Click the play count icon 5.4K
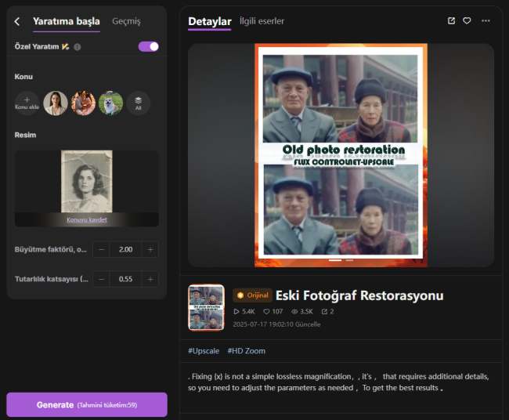The width and height of the screenshot is (509, 420). click(236, 312)
